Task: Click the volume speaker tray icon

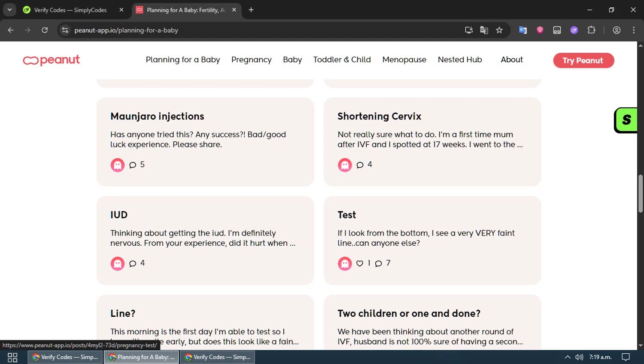Action: tap(580, 357)
